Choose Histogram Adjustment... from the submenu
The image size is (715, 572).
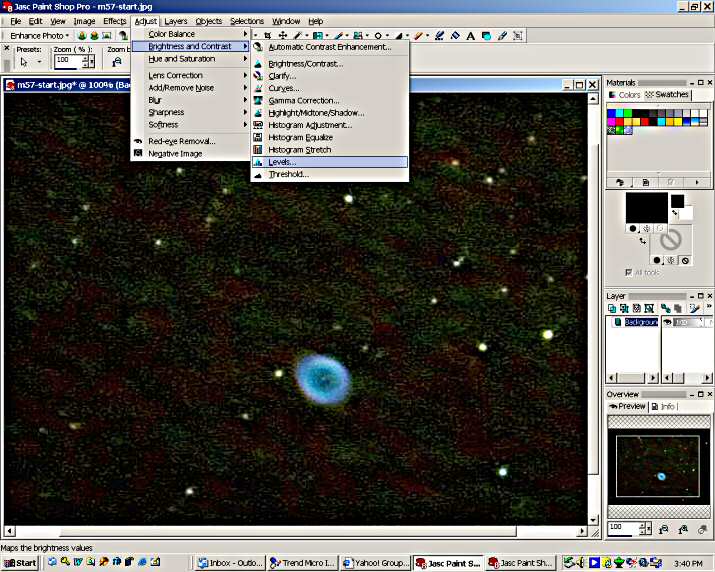pyautogui.click(x=330, y=125)
